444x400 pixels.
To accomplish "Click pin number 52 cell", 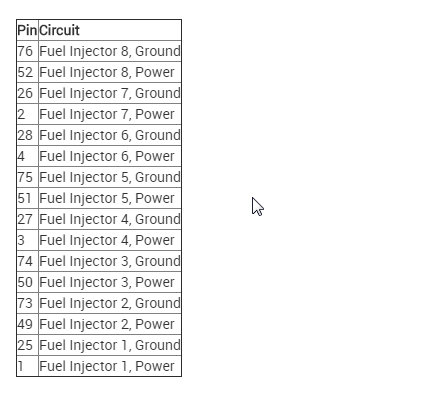I will point(27,72).
